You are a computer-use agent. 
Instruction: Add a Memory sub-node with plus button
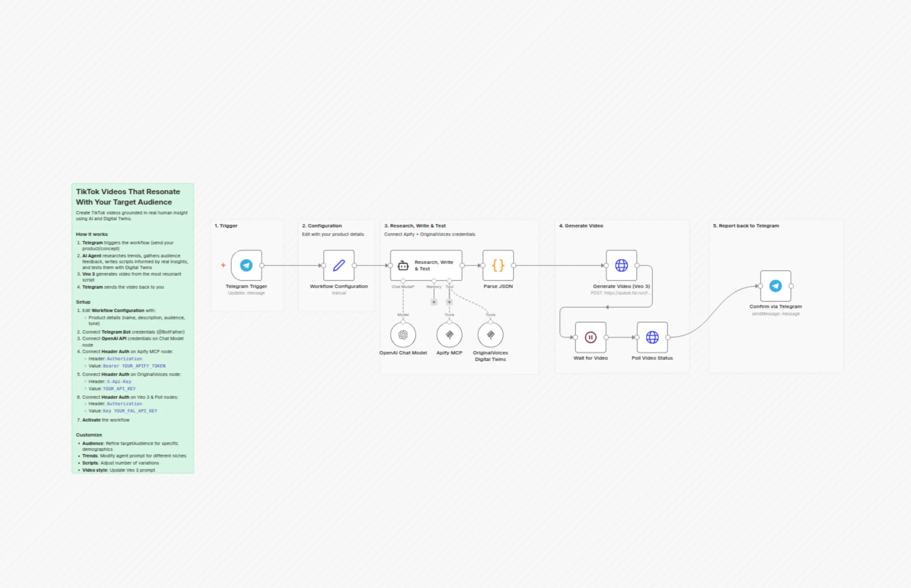pyautogui.click(x=434, y=302)
